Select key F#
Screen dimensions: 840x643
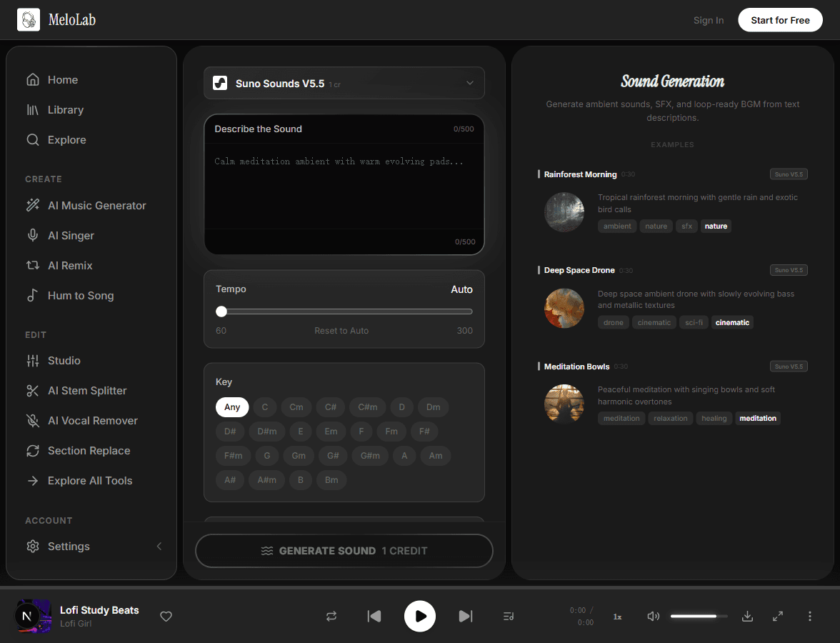(x=424, y=432)
